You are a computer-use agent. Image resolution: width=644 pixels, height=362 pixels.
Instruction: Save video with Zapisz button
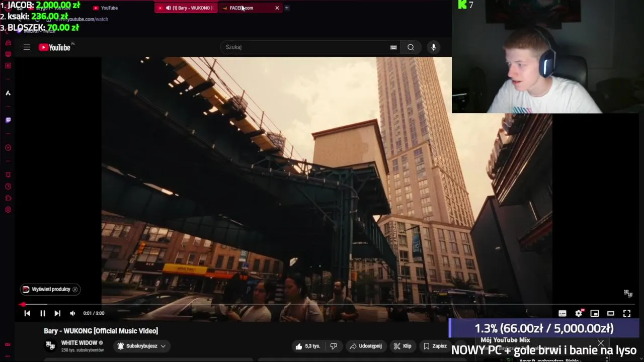coord(435,346)
